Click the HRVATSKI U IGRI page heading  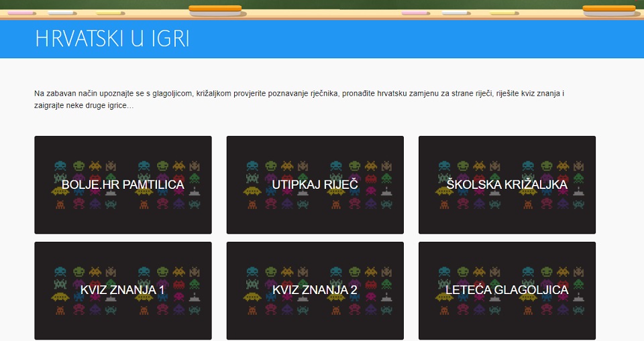pyautogui.click(x=112, y=39)
